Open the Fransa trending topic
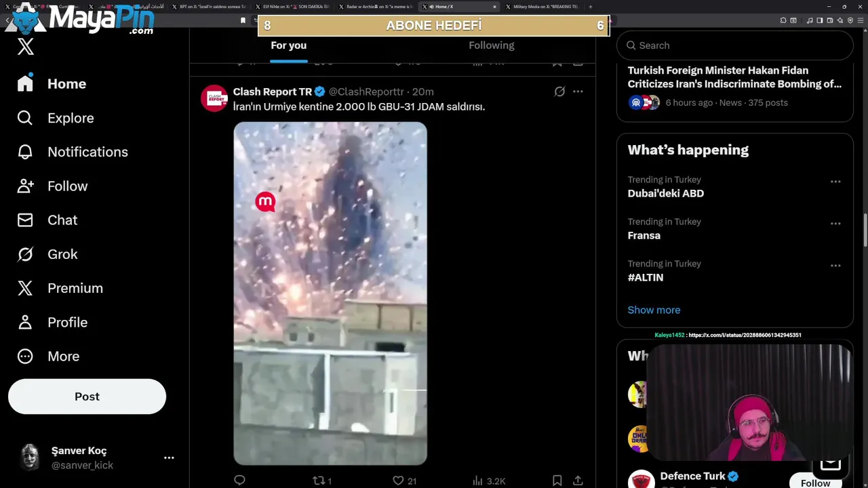Image resolution: width=868 pixels, height=488 pixels. [644, 235]
